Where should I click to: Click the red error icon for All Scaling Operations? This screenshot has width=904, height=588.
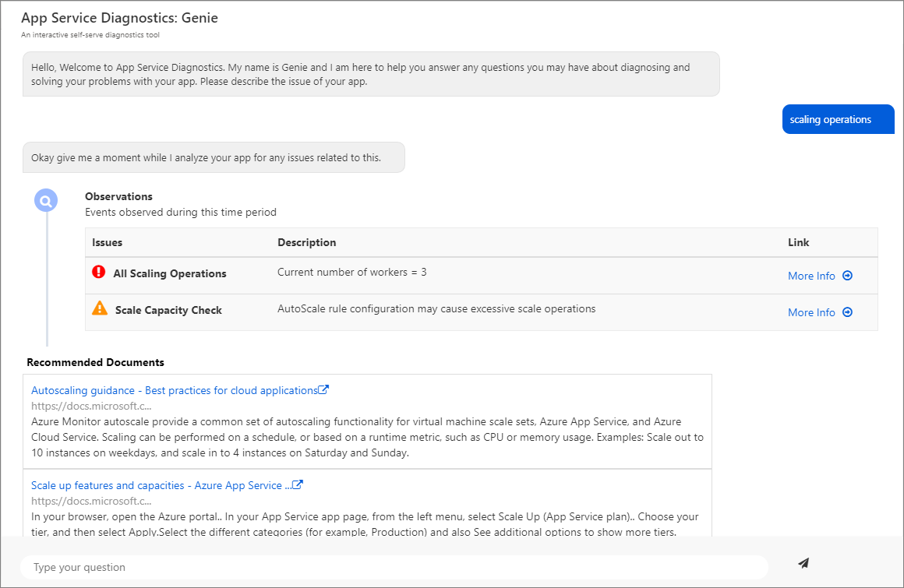(99, 273)
